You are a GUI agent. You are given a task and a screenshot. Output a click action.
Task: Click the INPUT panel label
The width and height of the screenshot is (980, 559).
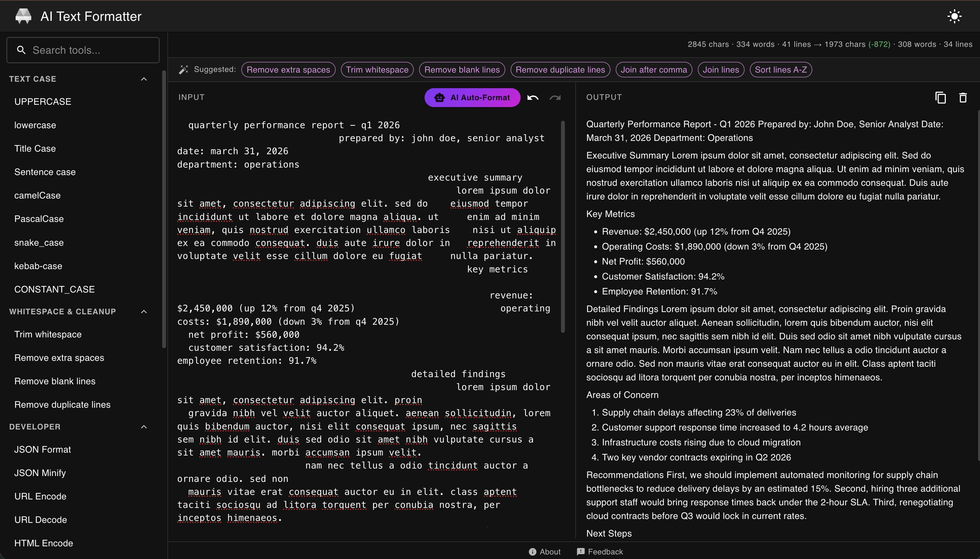click(x=191, y=97)
